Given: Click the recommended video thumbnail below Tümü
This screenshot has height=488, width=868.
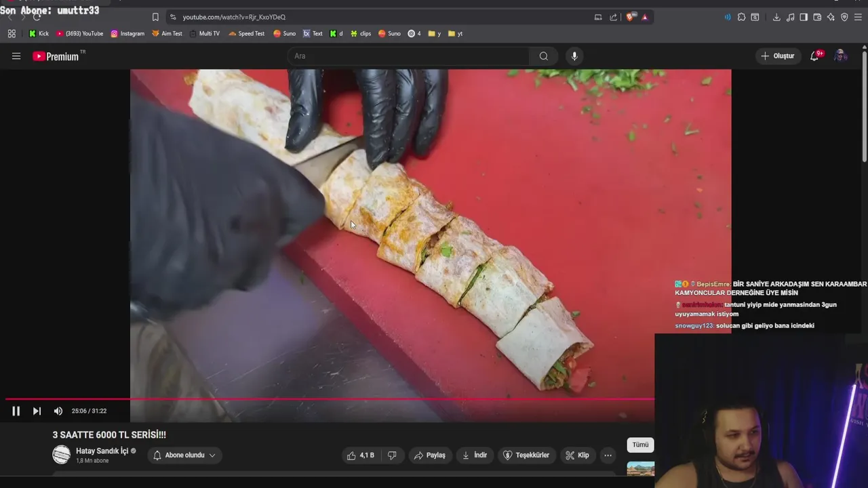Looking at the screenshot, I should click(641, 468).
